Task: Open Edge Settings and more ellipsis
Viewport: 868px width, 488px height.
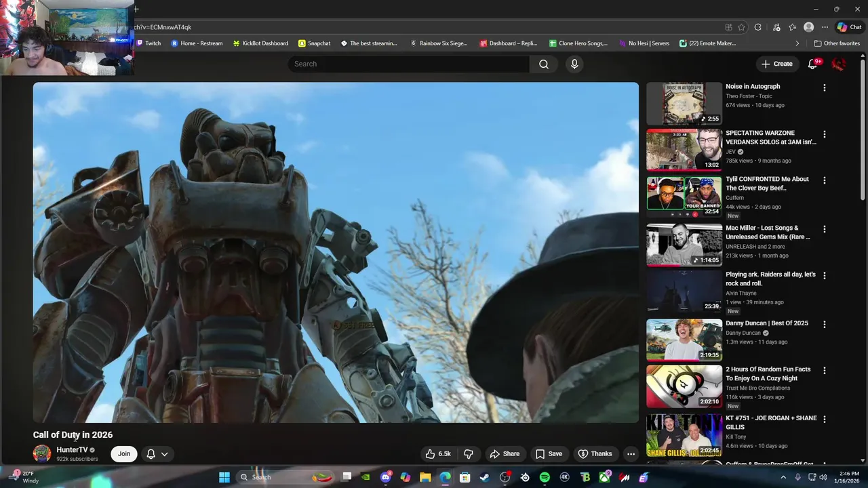Action: (825, 27)
